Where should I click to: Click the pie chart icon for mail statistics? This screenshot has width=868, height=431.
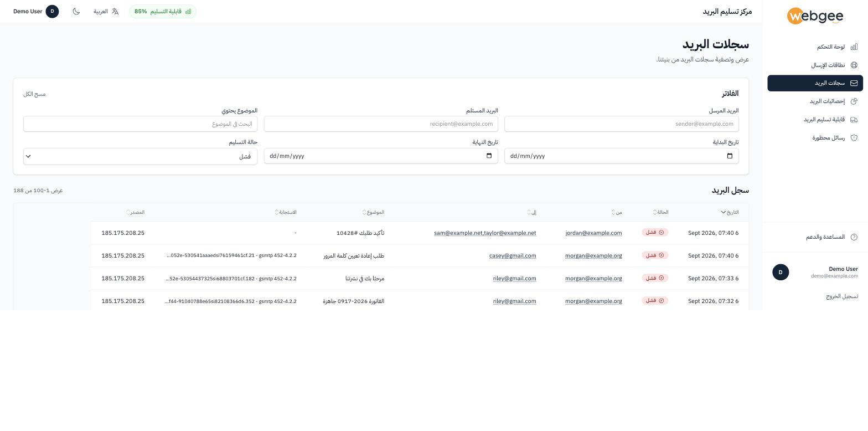tap(854, 101)
